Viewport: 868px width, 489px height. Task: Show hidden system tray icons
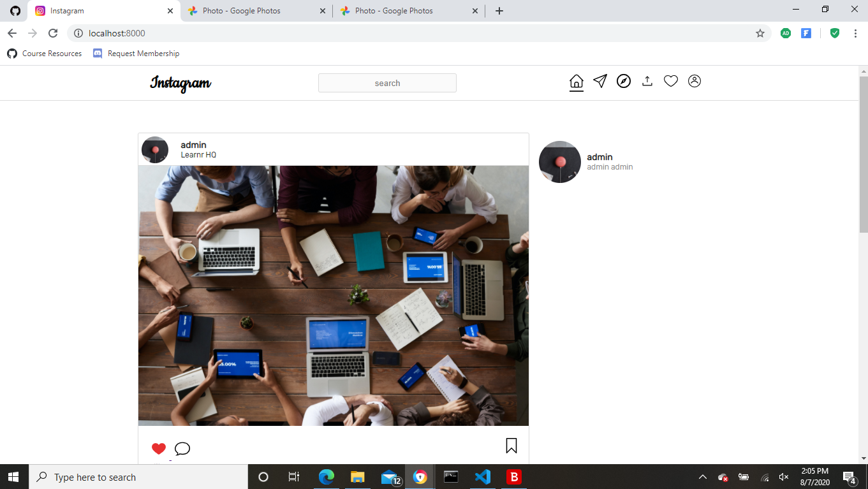(703, 477)
